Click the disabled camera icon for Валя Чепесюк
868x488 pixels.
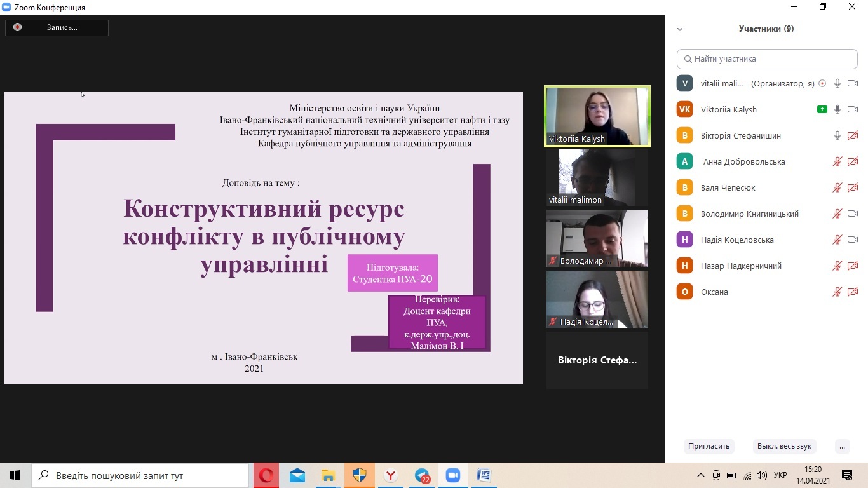(x=853, y=187)
